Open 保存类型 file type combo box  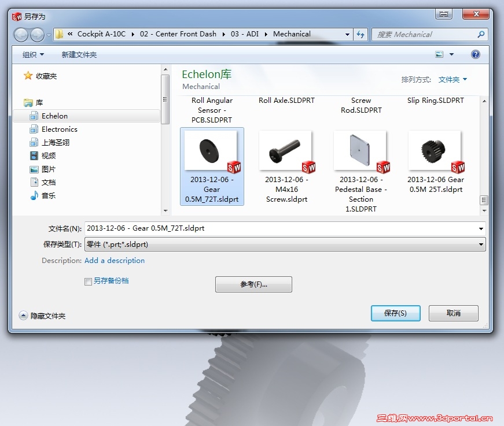[285, 245]
